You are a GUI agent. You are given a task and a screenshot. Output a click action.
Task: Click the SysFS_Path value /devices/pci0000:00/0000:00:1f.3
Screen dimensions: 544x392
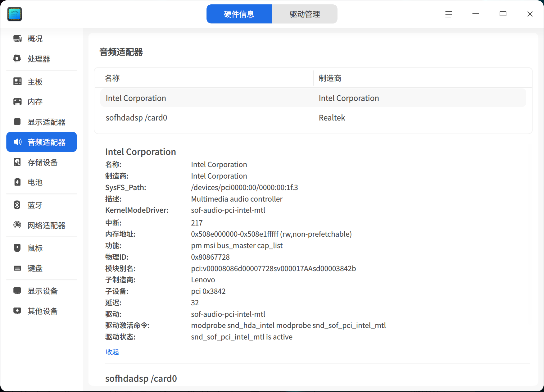click(x=244, y=187)
